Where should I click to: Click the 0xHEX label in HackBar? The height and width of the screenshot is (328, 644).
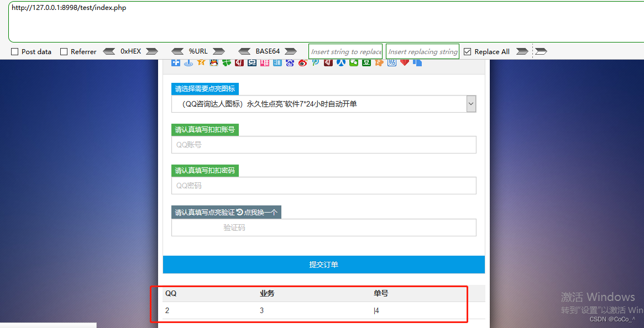(130, 51)
